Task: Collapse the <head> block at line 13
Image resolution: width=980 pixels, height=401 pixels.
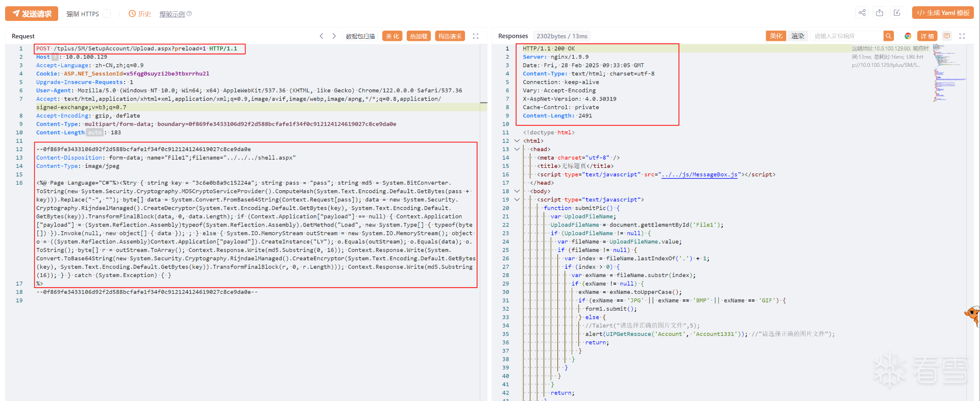Action: tap(517, 149)
